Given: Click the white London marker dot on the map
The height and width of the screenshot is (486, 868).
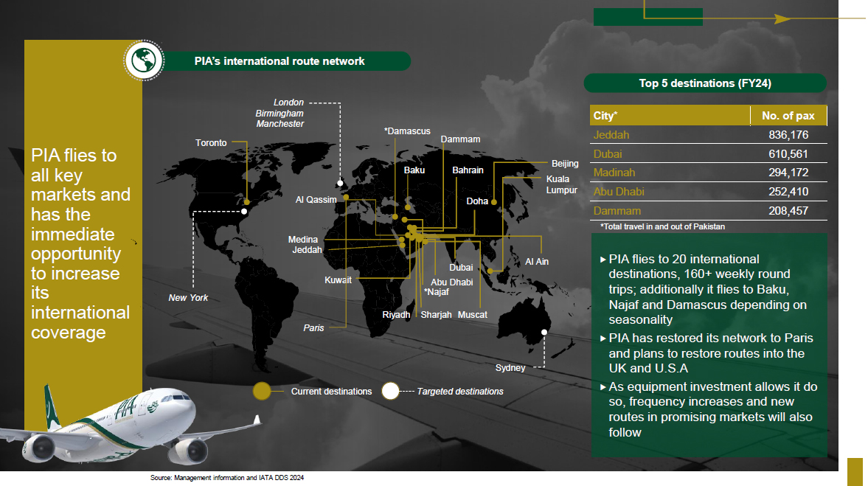Looking at the screenshot, I should pyautogui.click(x=340, y=183).
